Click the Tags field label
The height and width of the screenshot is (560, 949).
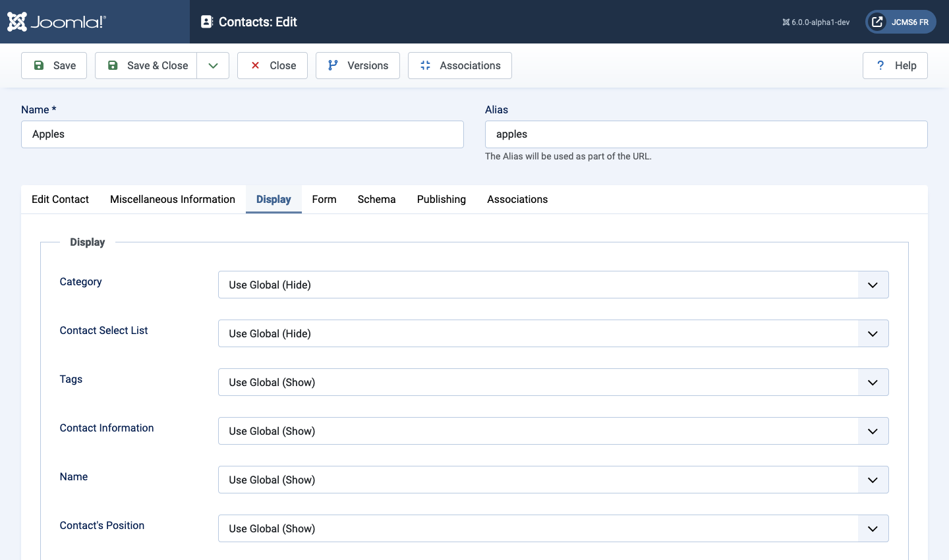(x=71, y=379)
